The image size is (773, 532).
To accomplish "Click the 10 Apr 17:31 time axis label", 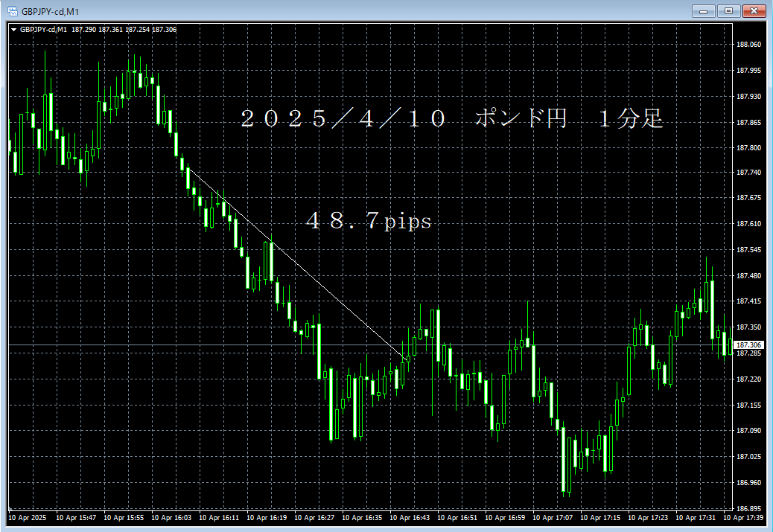I will 695,518.
